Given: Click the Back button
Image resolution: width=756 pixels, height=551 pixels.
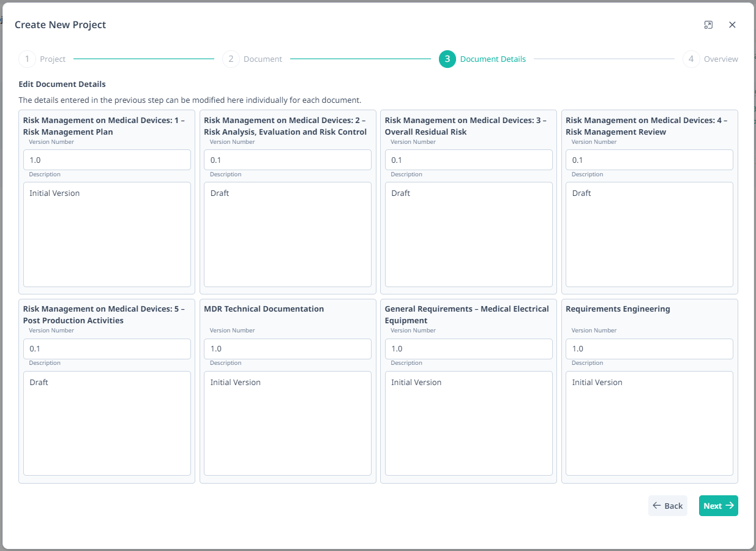Looking at the screenshot, I should tap(667, 506).
